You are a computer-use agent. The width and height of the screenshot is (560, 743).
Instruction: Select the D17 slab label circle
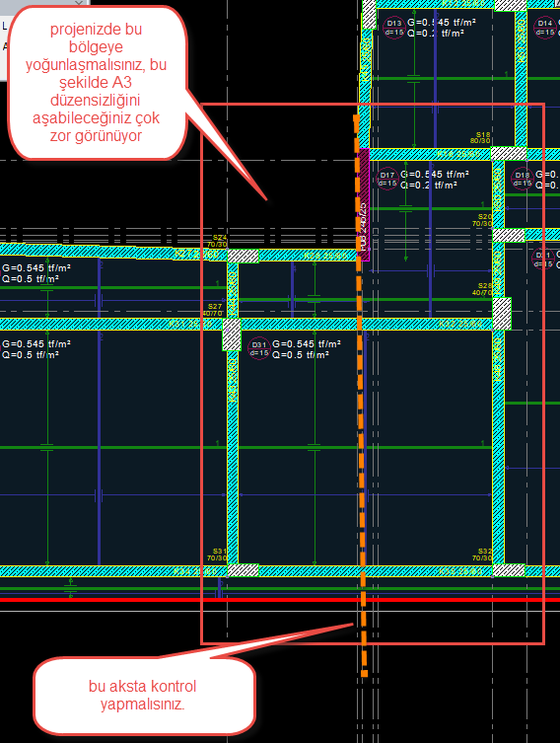387,180
